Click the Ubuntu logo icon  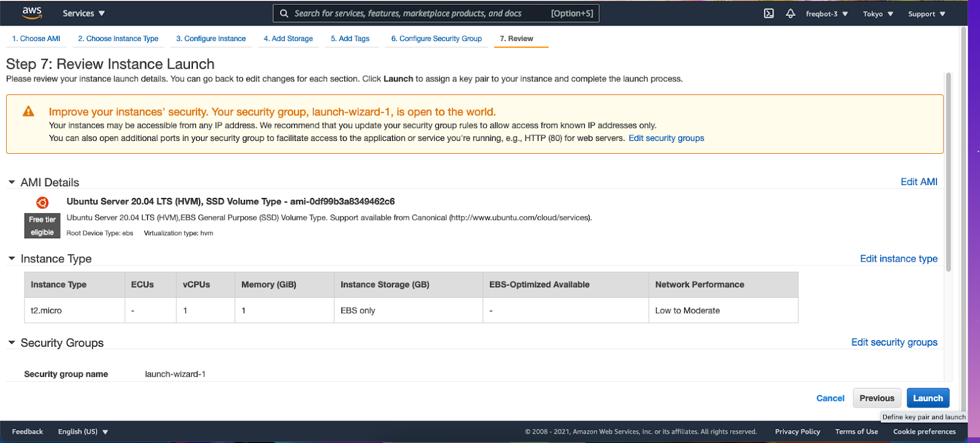click(x=42, y=202)
